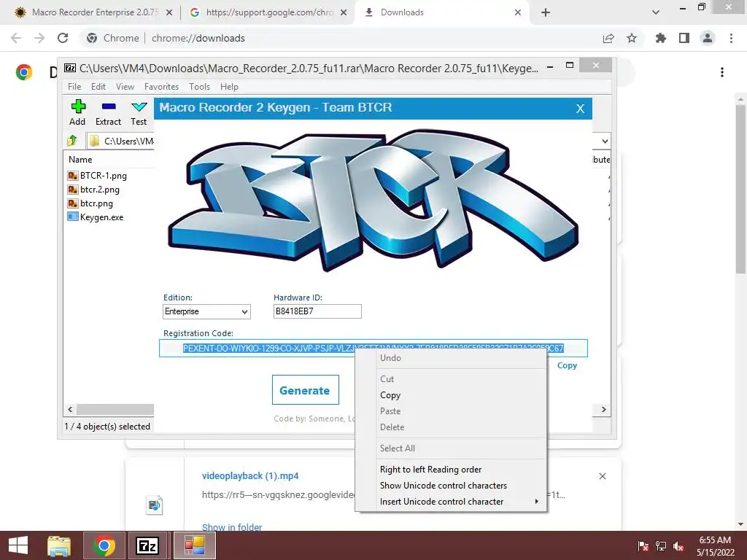The image size is (747, 560).
Task: Open Downloads page more actions menu
Action: (x=722, y=72)
